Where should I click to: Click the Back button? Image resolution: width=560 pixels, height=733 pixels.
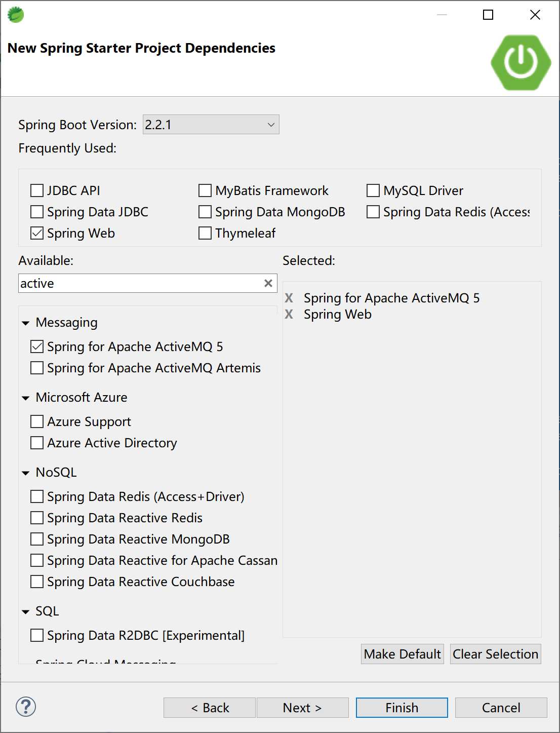(210, 708)
